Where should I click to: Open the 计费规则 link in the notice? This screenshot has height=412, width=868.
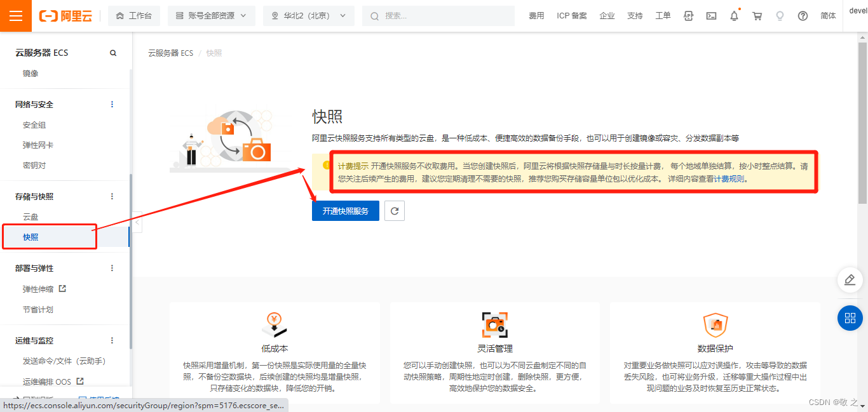click(728, 179)
